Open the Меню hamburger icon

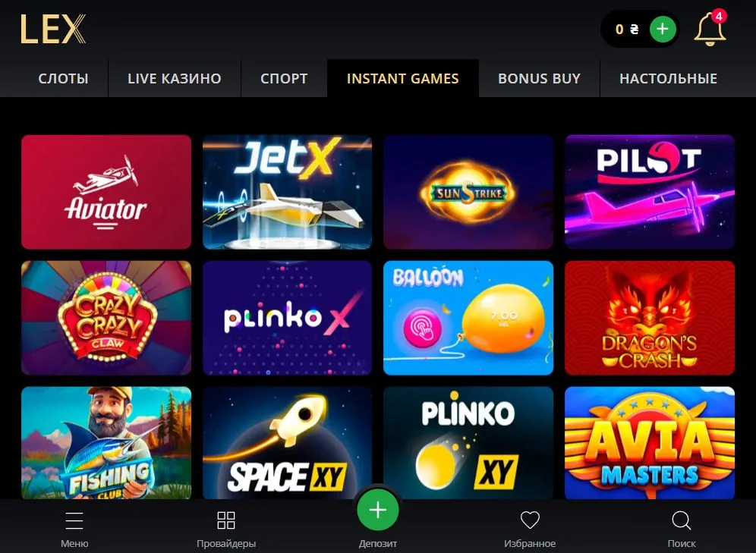(x=74, y=520)
